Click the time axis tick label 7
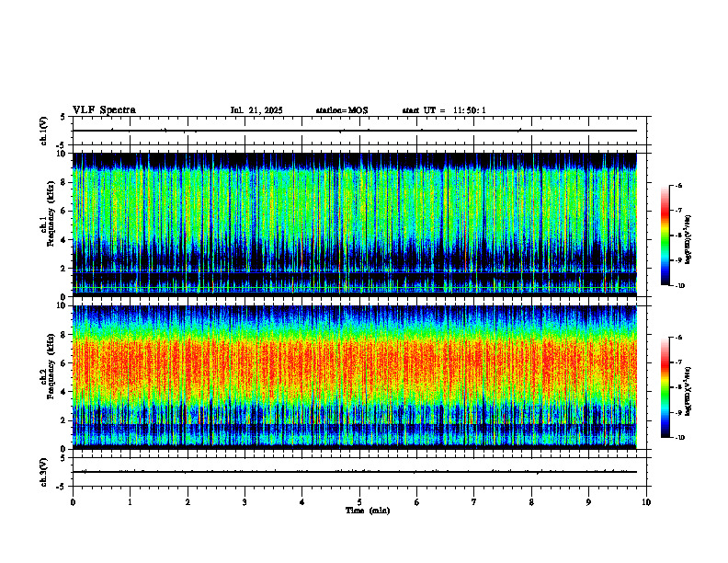728x563 pixels. [x=474, y=502]
